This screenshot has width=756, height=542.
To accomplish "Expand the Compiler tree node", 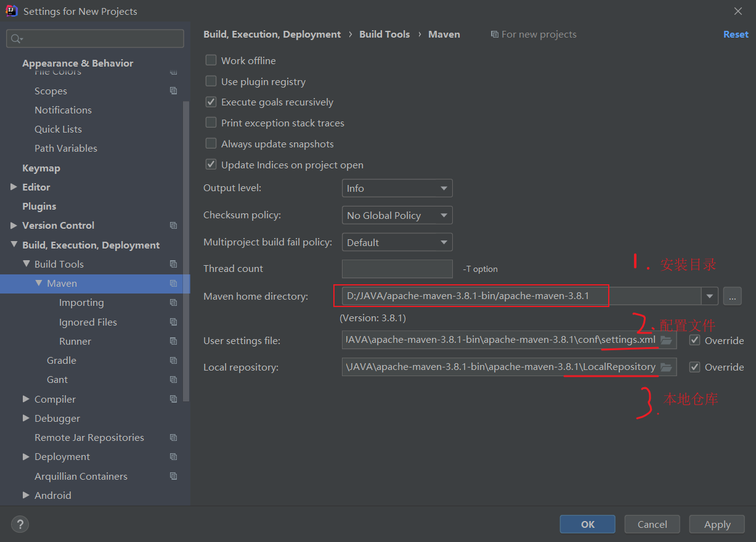I will click(26, 399).
